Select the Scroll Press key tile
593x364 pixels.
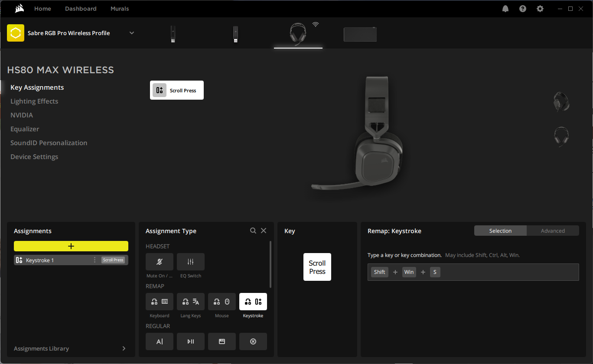point(317,267)
